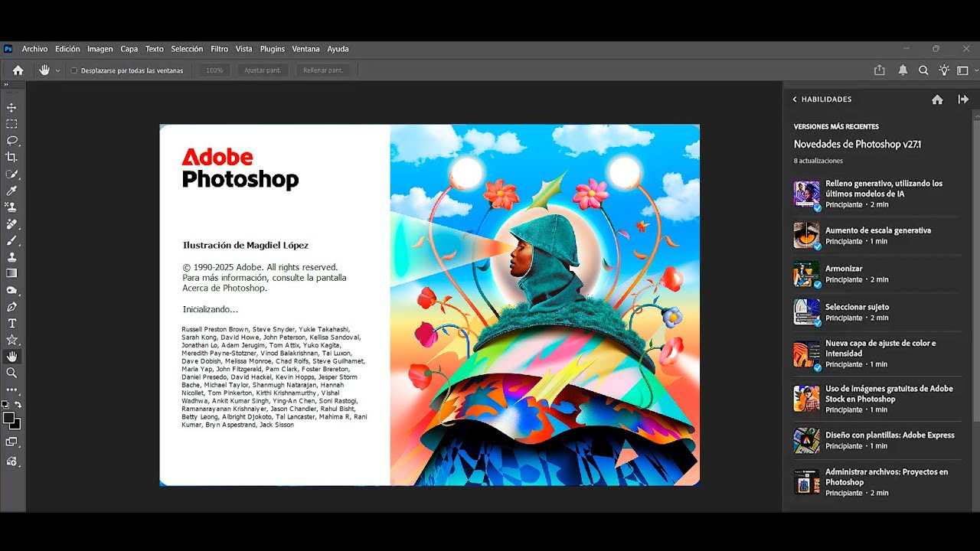Select the Eyedropper tool
The image size is (980, 551).
tap(11, 191)
